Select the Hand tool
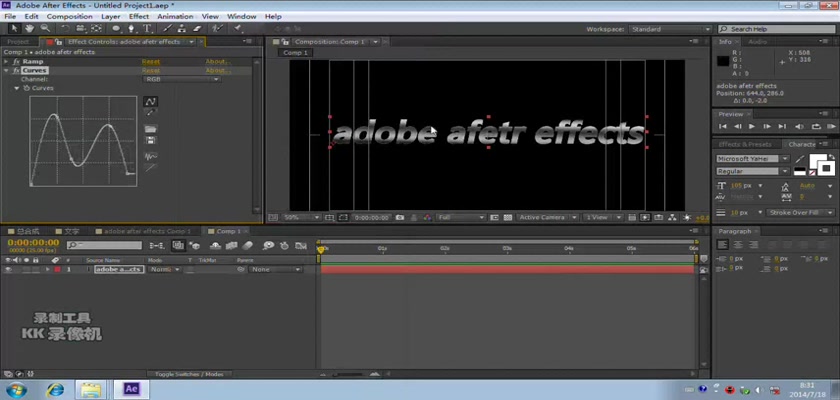Screen dimensions: 840x400 29,28
